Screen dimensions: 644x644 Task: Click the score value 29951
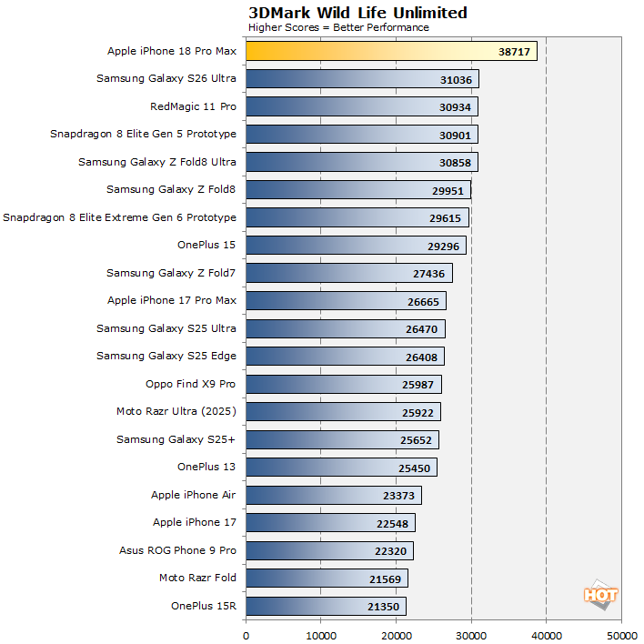pyautogui.click(x=448, y=191)
